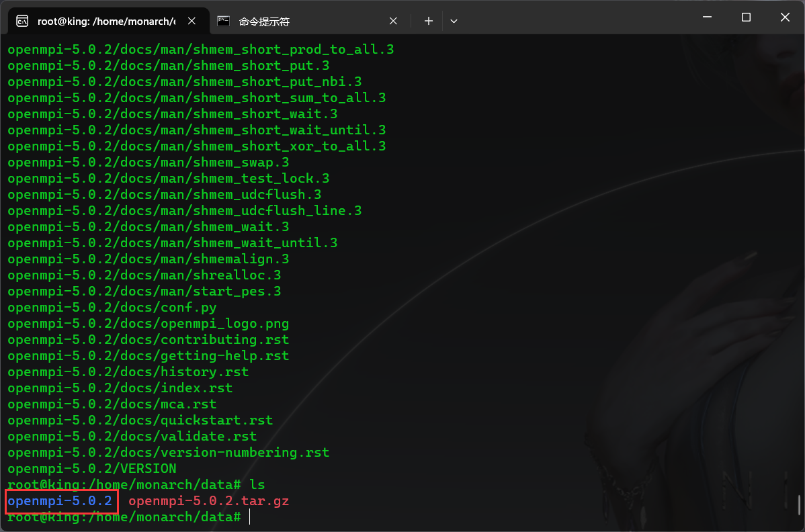Open the new tab profile dropdown
The width and height of the screenshot is (805, 532).
(x=454, y=21)
